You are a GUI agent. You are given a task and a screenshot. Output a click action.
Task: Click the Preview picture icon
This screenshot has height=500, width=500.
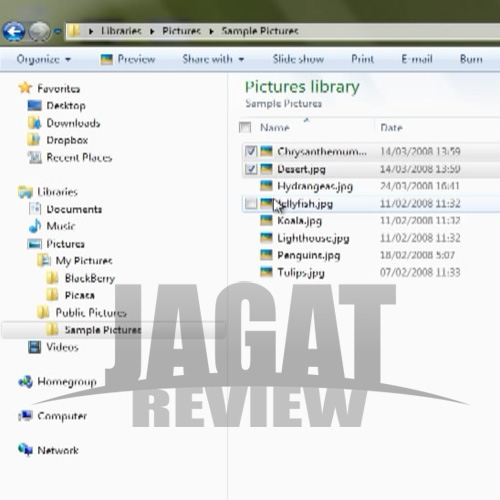click(x=107, y=60)
